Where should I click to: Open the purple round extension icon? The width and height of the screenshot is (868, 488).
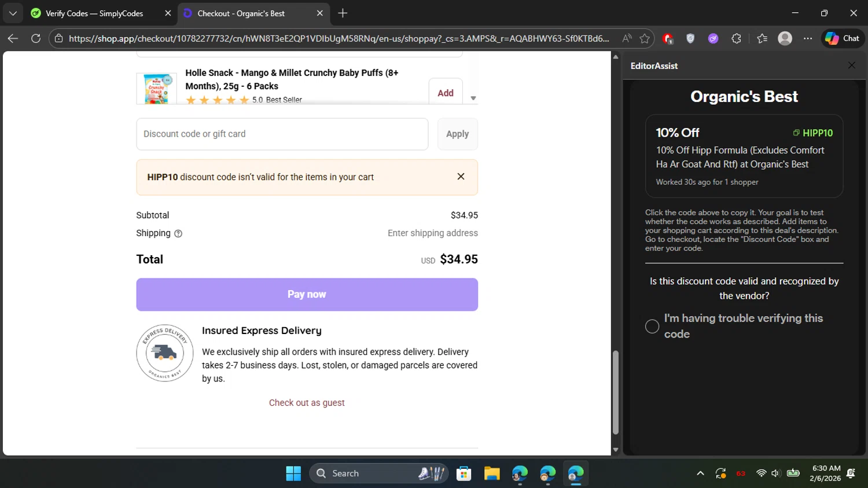[713, 38]
